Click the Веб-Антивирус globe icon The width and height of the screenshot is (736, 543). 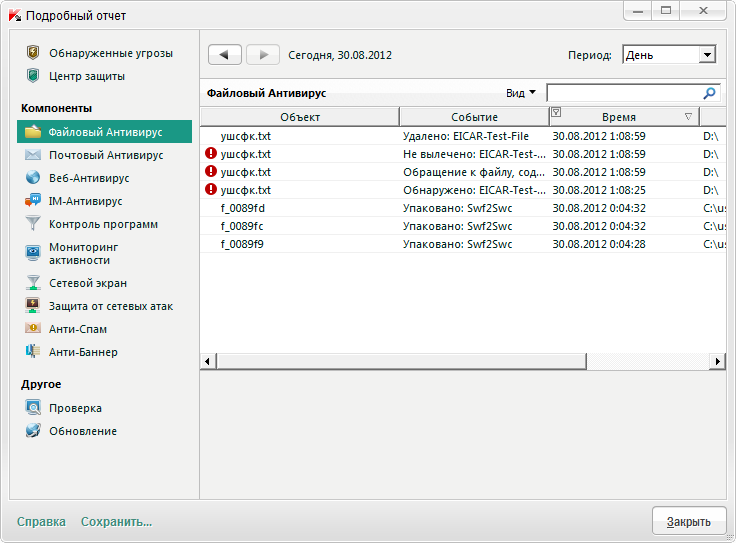33,178
